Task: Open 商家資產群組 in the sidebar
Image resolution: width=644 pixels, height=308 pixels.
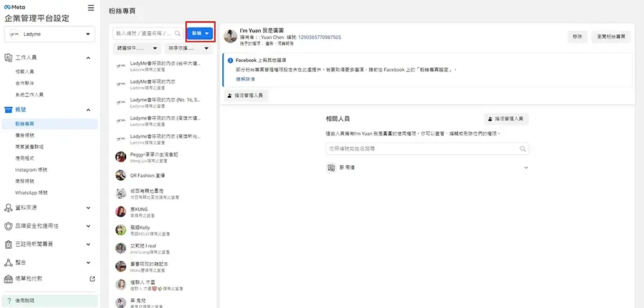Action: [x=29, y=147]
